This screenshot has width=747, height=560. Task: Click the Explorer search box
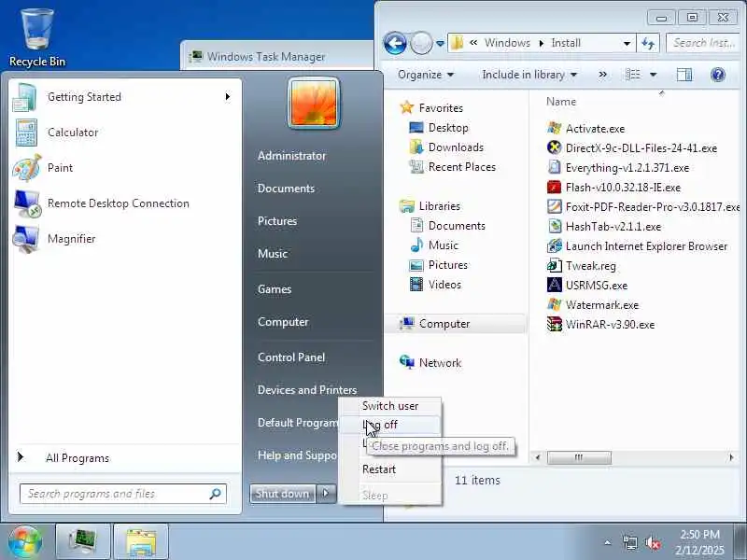pos(705,43)
